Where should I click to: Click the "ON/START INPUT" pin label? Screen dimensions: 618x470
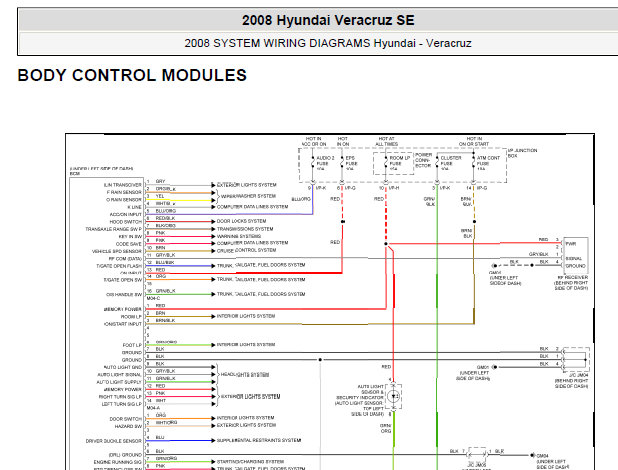tap(123, 324)
